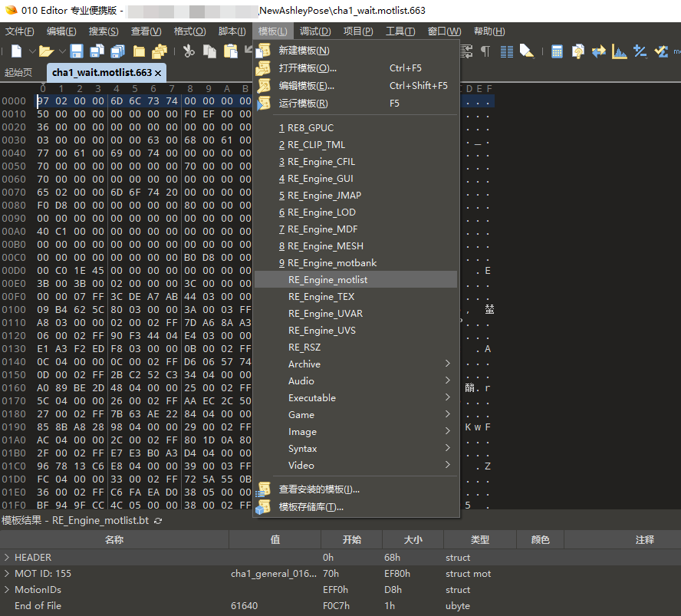Click the highlighter tool icon
681x616 pixels.
click(x=527, y=51)
